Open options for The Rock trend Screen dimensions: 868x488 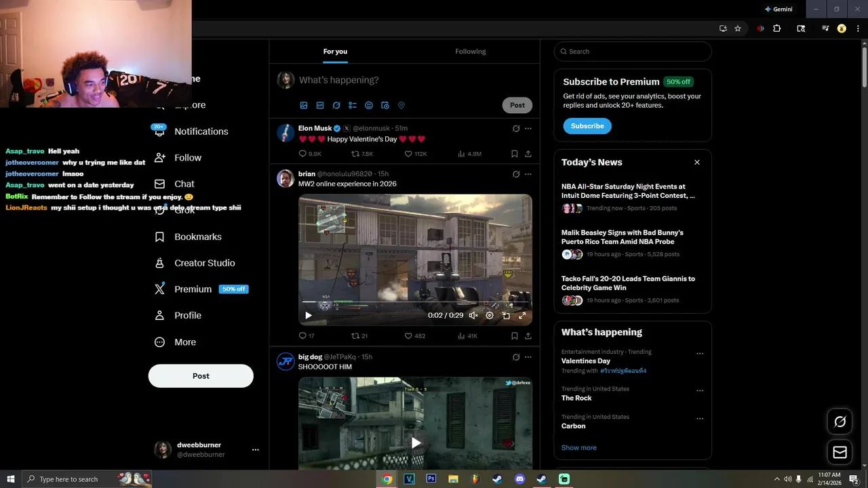coord(700,390)
